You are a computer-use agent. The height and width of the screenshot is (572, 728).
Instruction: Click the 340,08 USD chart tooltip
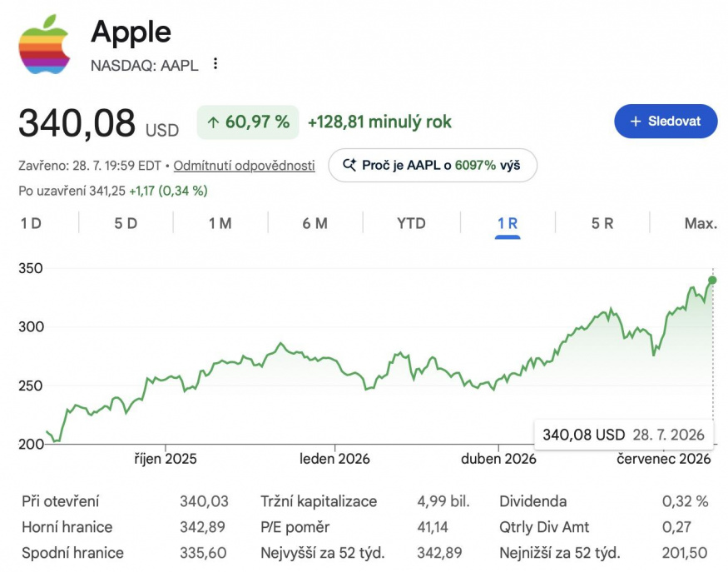click(x=623, y=435)
